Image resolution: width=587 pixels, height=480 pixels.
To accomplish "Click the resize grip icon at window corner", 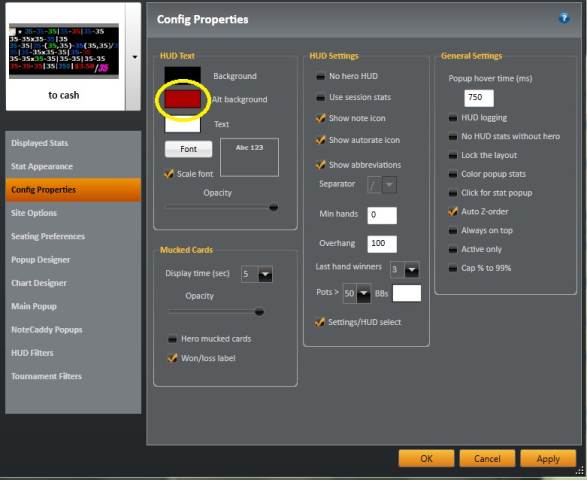I will (x=581, y=471).
